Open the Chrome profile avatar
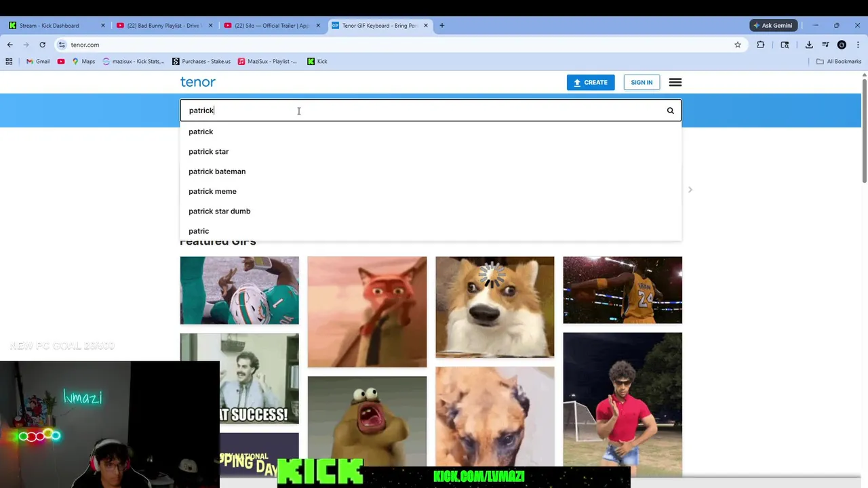The height and width of the screenshot is (488, 868). [842, 45]
